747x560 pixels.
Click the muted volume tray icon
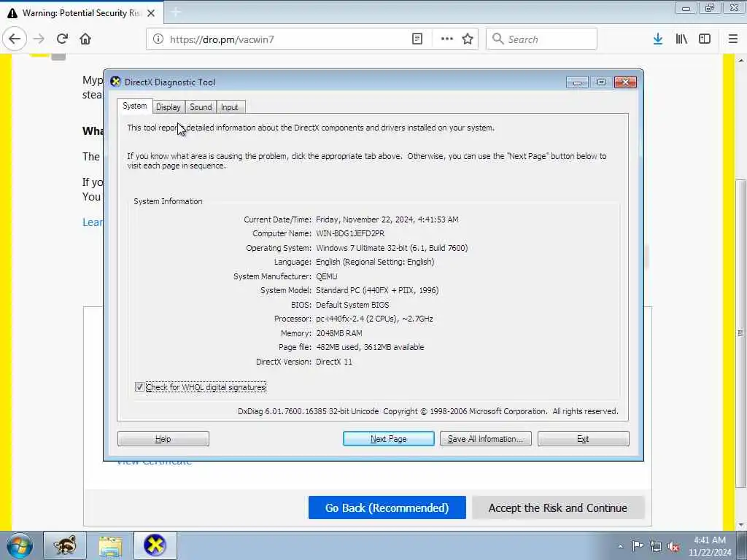pos(673,546)
